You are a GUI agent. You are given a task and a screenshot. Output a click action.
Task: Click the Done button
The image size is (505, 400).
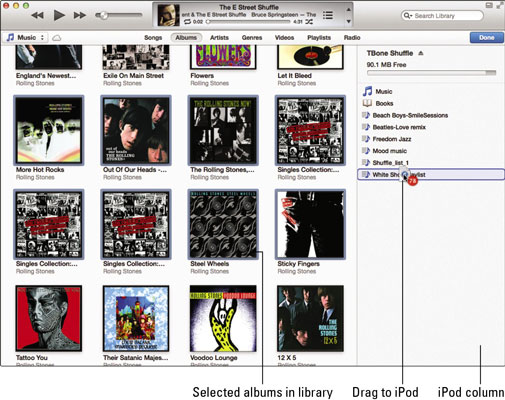click(486, 38)
